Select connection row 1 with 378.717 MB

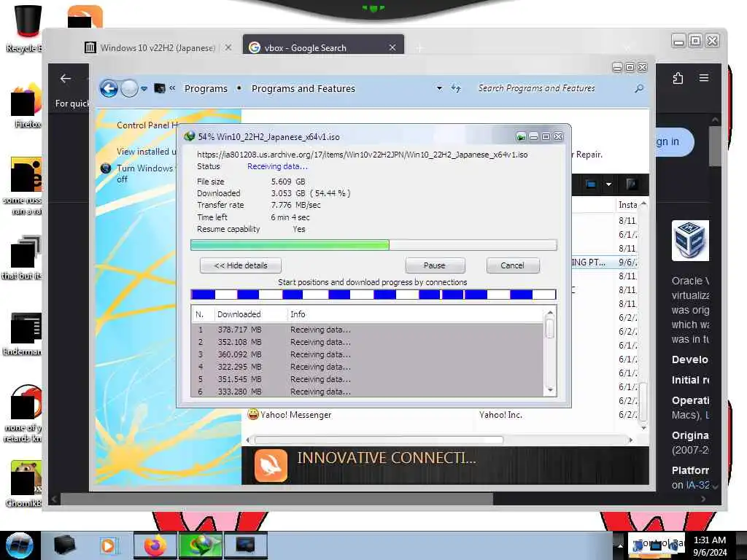point(368,330)
